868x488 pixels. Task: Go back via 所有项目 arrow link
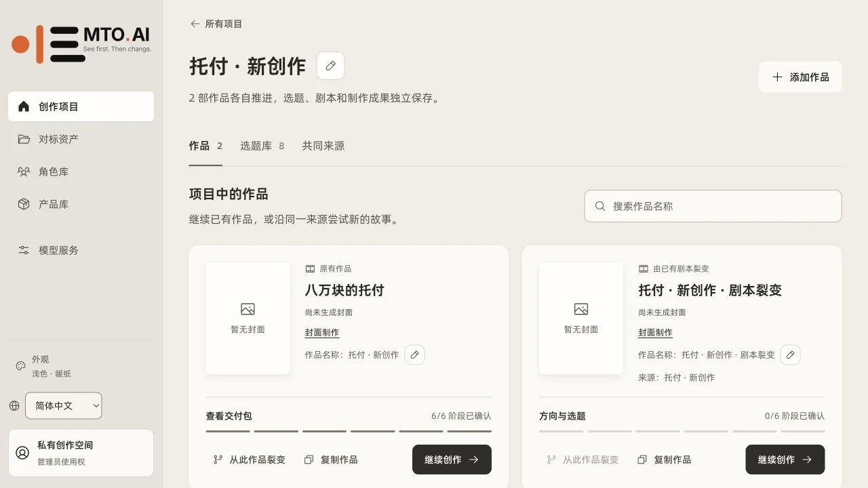(216, 24)
